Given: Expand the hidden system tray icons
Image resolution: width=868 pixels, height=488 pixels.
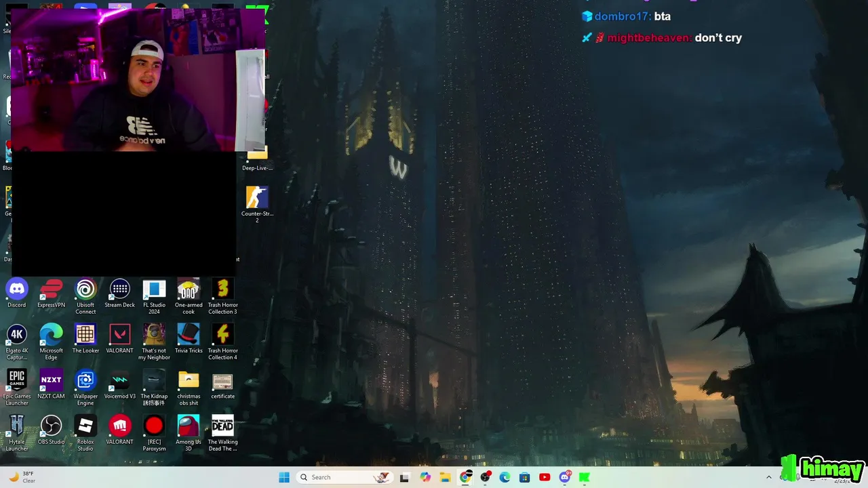Looking at the screenshot, I should point(768,477).
